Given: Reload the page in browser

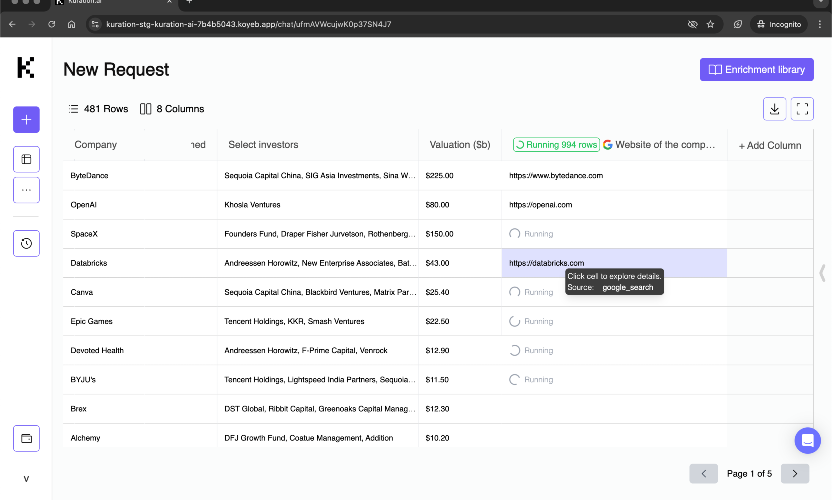Looking at the screenshot, I should (51, 24).
